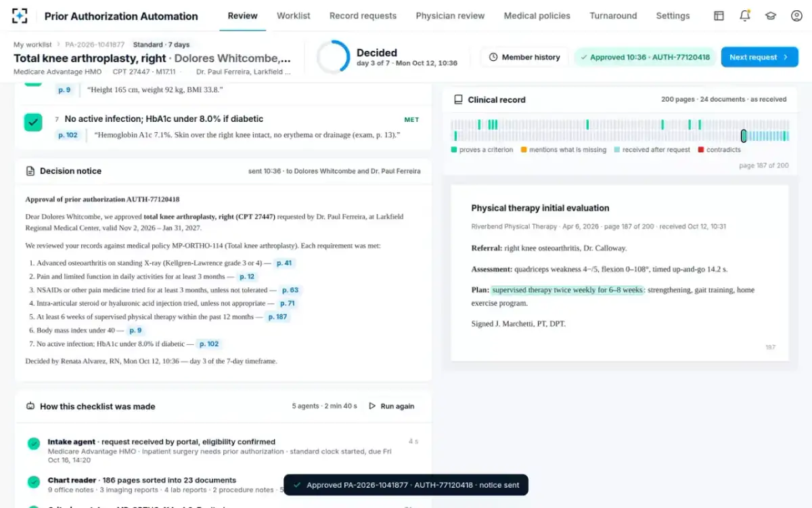
Task: Click the 'received after request' legend swatch
Action: [617, 150]
